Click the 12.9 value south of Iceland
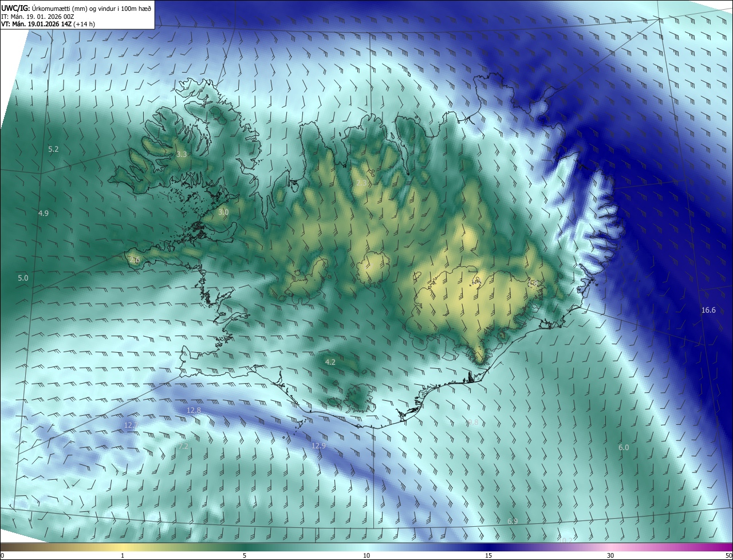 [x=318, y=445]
